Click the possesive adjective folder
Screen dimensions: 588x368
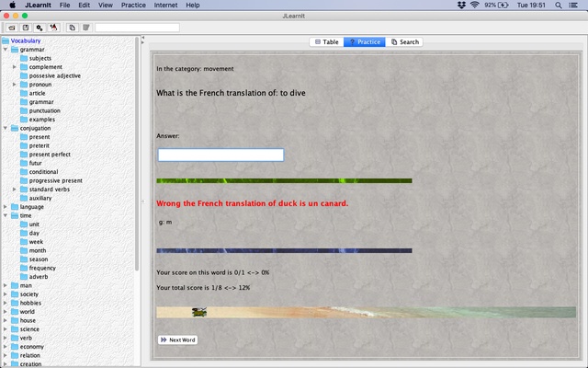point(51,75)
